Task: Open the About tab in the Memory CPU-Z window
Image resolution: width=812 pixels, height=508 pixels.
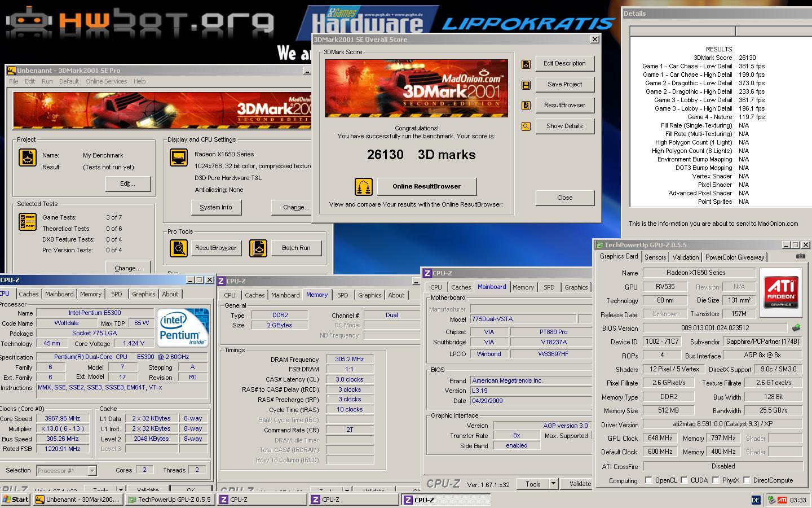Action: click(x=396, y=295)
